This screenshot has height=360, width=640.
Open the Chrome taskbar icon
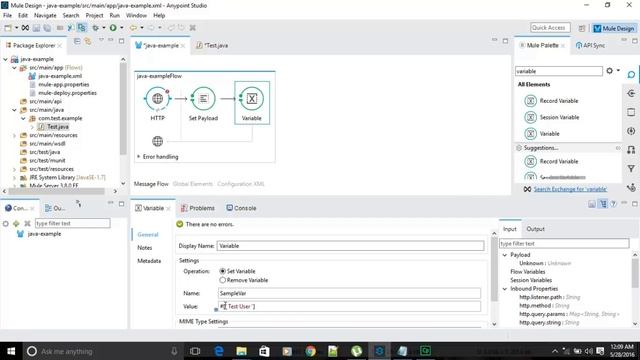pos(311,351)
